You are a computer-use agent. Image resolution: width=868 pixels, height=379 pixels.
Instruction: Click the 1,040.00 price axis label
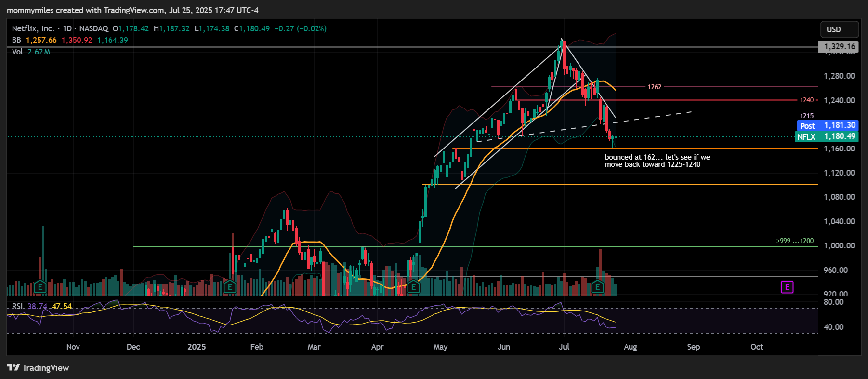click(839, 221)
